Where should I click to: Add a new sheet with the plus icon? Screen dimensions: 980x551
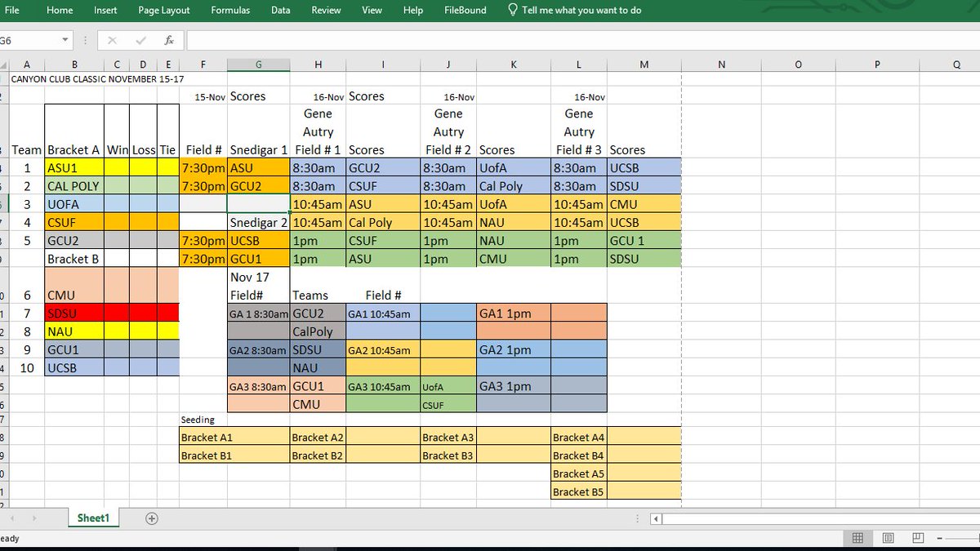[x=151, y=518]
